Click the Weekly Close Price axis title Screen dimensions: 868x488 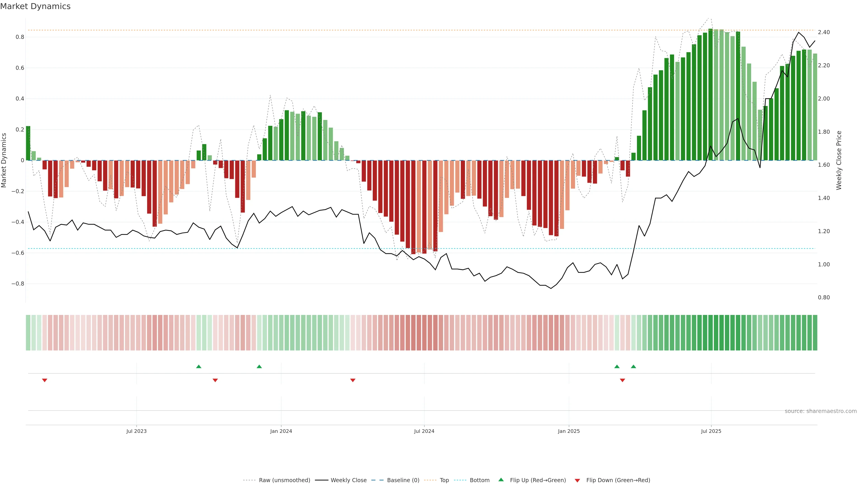[x=839, y=160]
